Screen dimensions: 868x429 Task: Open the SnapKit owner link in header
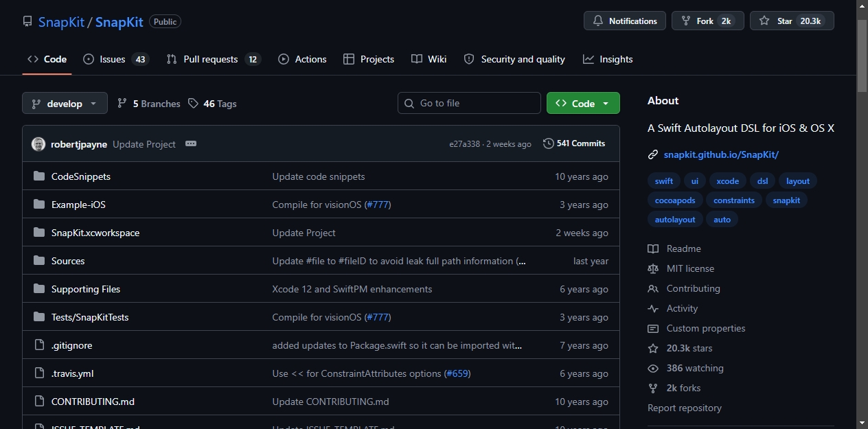click(61, 22)
